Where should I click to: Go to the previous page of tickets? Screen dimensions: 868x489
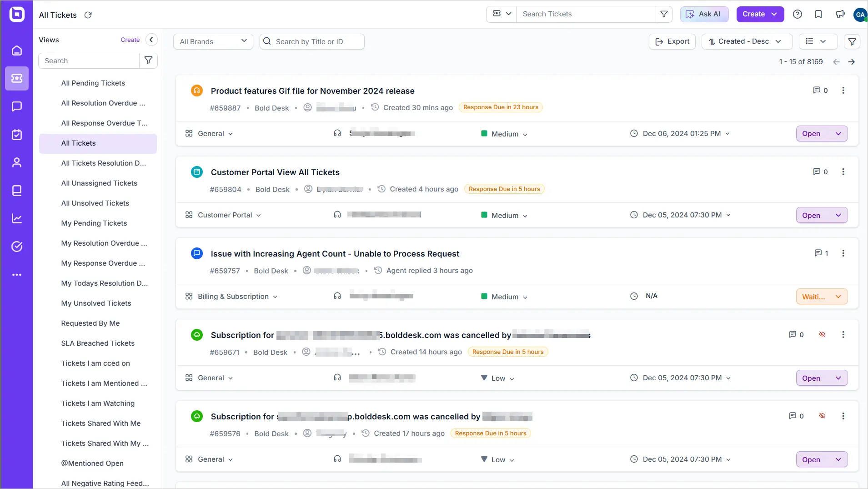coord(836,61)
